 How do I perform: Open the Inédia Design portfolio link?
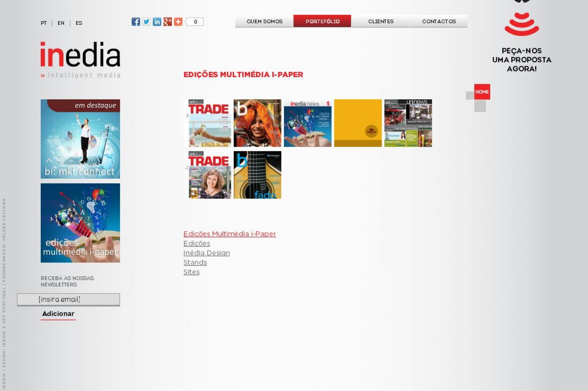[206, 253]
